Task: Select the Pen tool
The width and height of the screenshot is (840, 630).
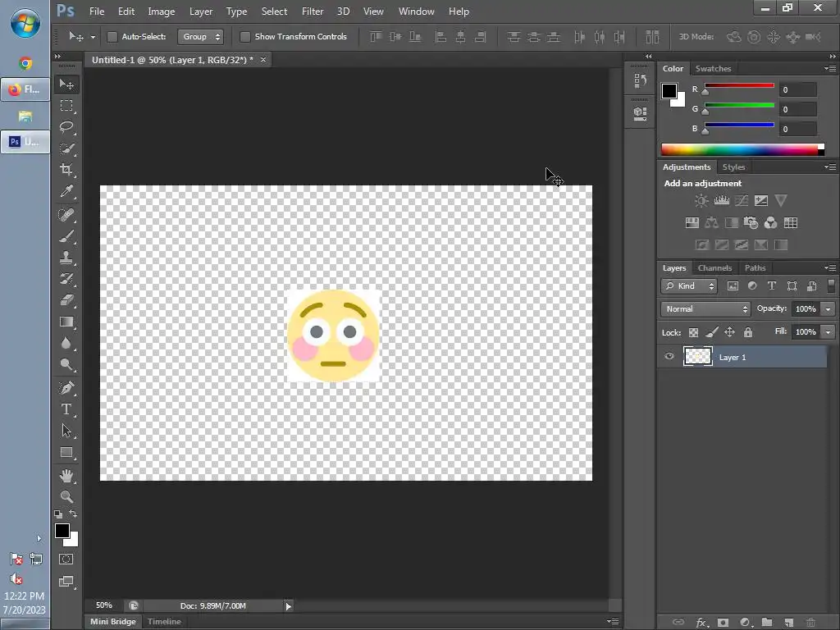Action: (66, 387)
